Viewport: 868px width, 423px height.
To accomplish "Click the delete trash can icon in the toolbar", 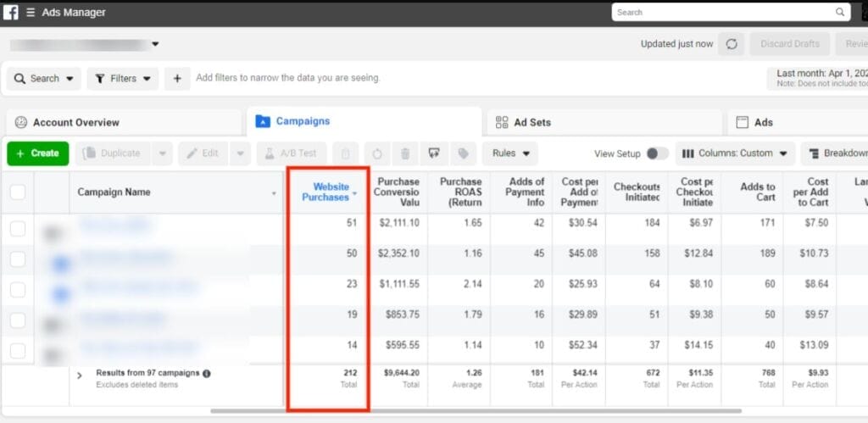I will pyautogui.click(x=405, y=153).
